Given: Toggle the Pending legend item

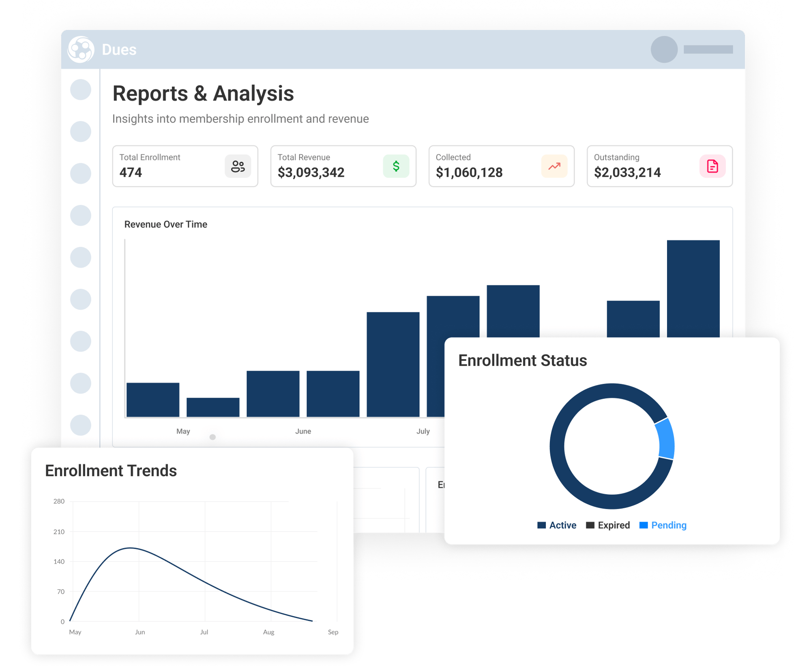Looking at the screenshot, I should click(663, 525).
